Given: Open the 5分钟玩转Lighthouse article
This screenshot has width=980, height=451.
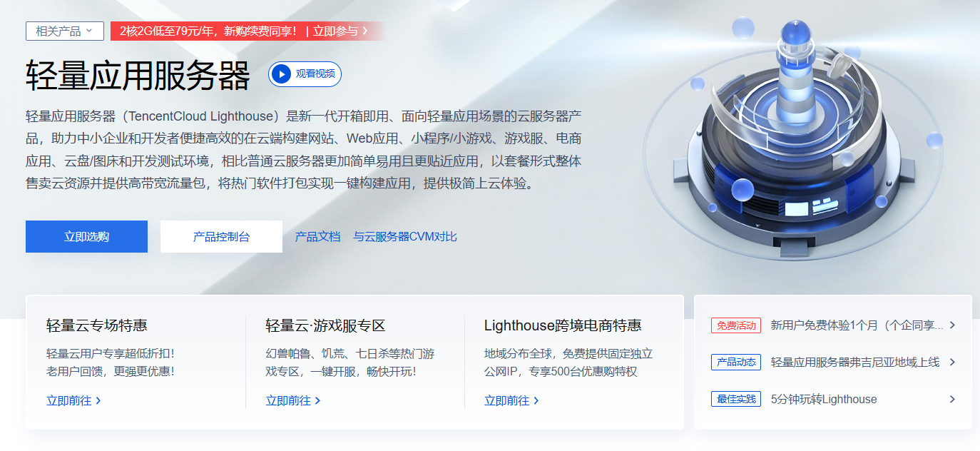Looking at the screenshot, I should 824,399.
